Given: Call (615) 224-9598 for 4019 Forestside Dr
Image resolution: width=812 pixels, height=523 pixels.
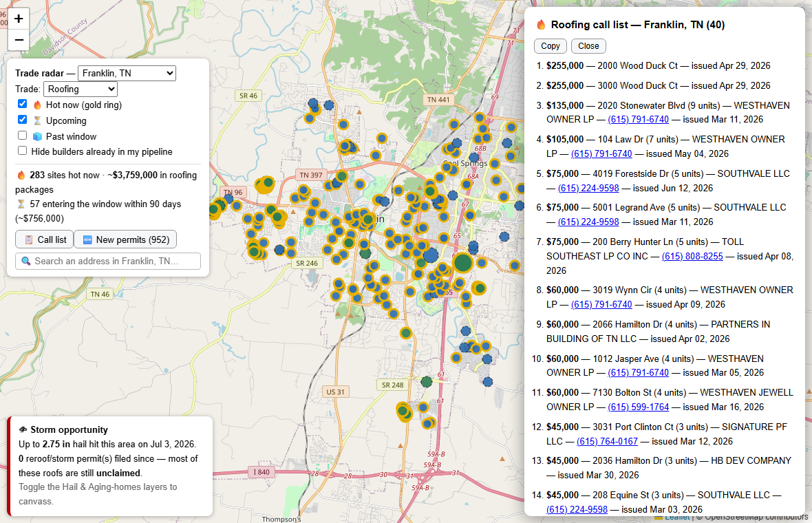Looking at the screenshot, I should tap(588, 188).
